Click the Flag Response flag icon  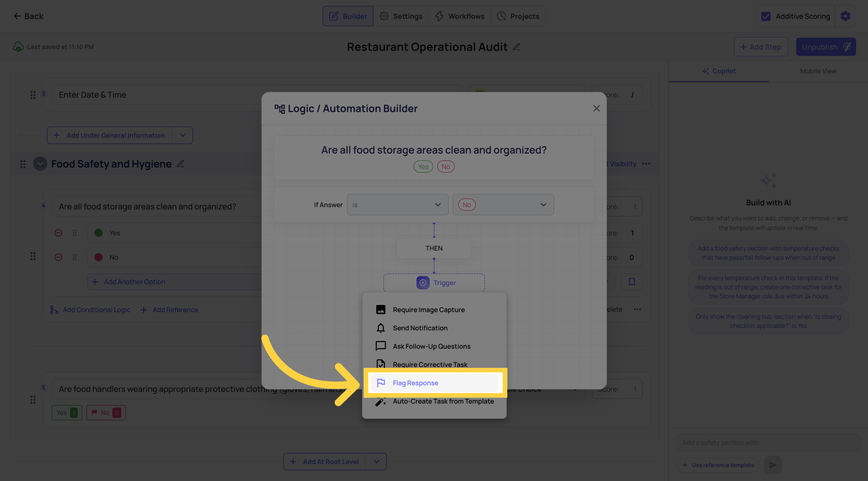pyautogui.click(x=381, y=383)
